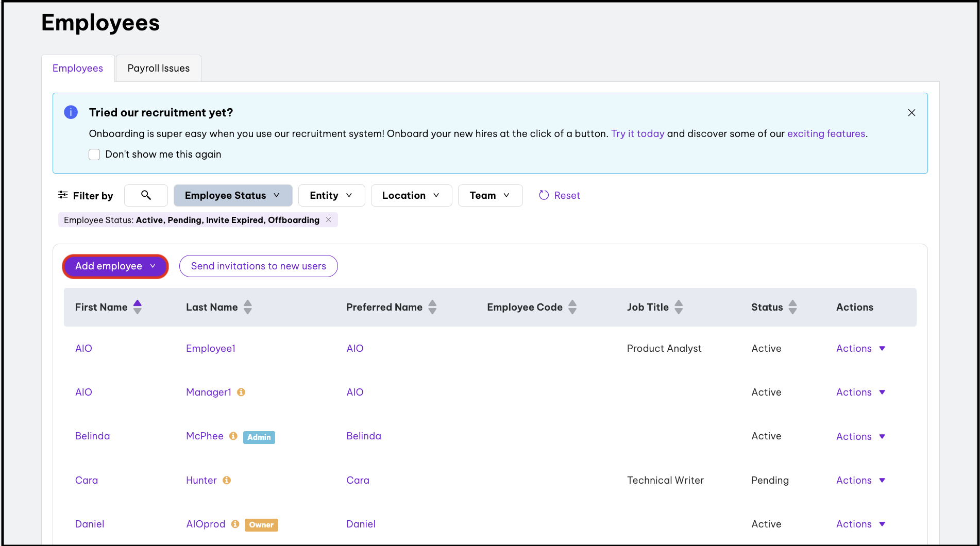Click the info icon next to McPhee

click(233, 436)
